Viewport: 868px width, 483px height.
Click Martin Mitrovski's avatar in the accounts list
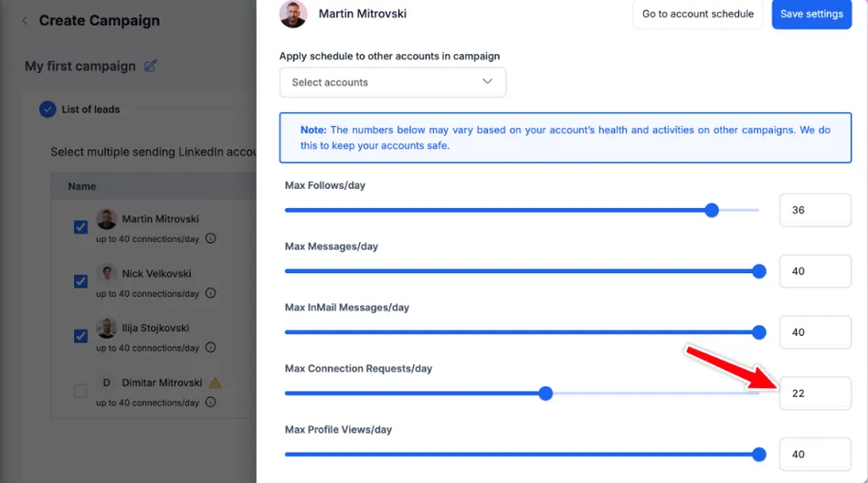point(106,219)
